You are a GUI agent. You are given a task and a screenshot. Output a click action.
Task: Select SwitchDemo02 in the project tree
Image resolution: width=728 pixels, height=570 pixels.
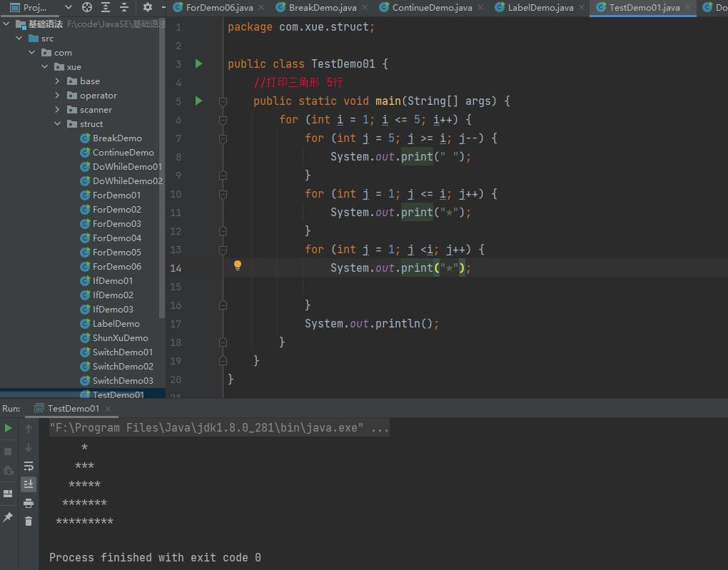[x=122, y=367]
